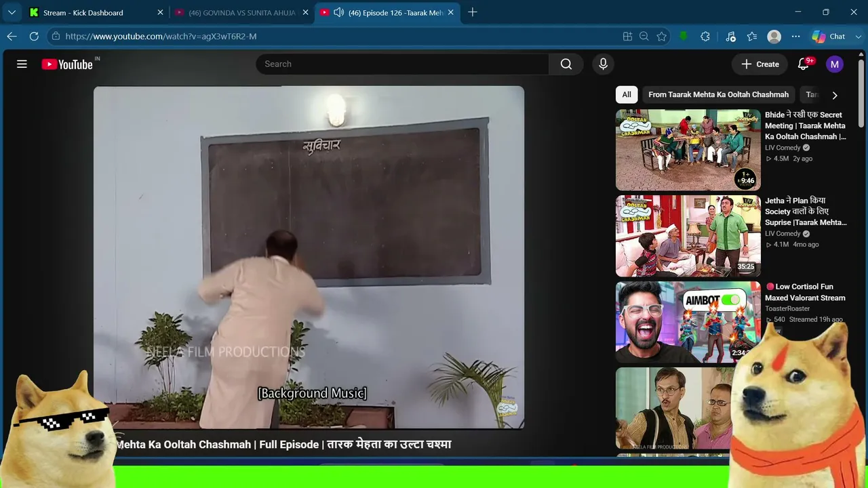Open the browser profile icon
Viewport: 868px width, 488px height.
point(774,37)
